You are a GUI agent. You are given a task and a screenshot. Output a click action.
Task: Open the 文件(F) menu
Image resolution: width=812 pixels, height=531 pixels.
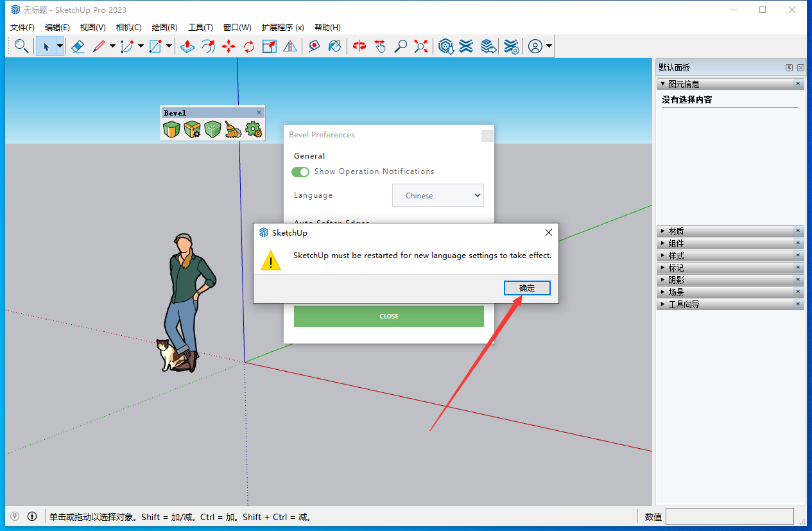pyautogui.click(x=22, y=28)
